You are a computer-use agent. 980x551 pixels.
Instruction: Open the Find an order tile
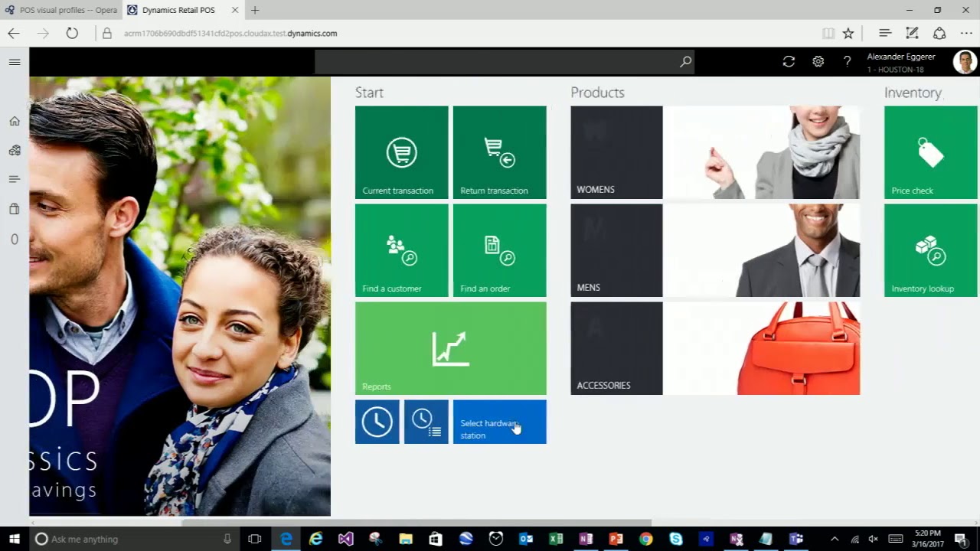pos(499,250)
